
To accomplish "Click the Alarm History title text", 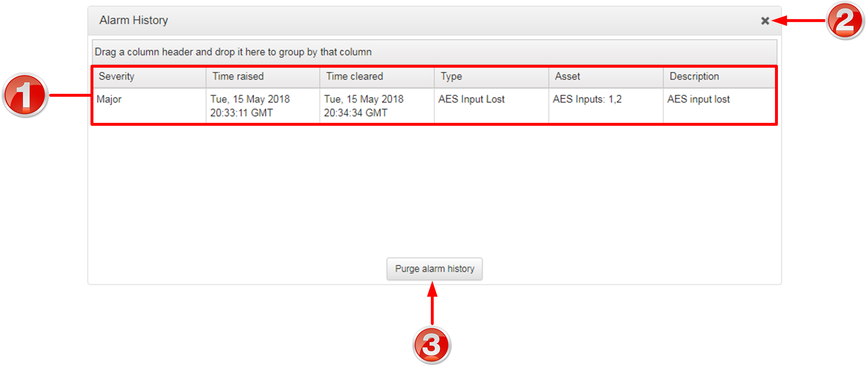I will pyautogui.click(x=133, y=20).
